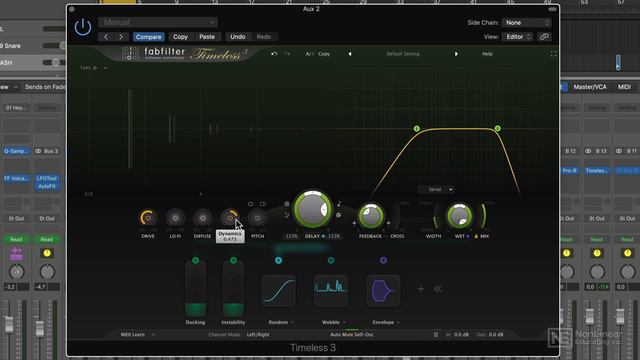Image resolution: width=640 pixels, height=360 pixels.
Task: Select the right filter node on curve
Action: [498, 129]
